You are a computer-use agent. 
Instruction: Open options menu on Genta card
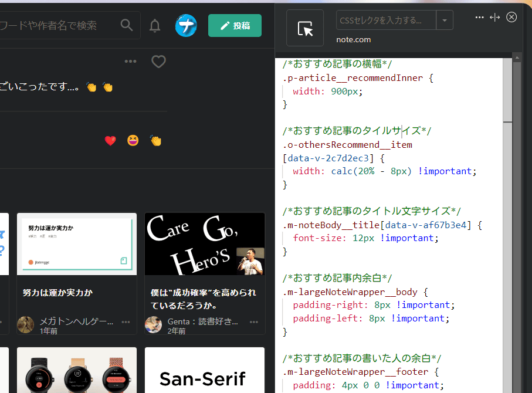point(254,321)
